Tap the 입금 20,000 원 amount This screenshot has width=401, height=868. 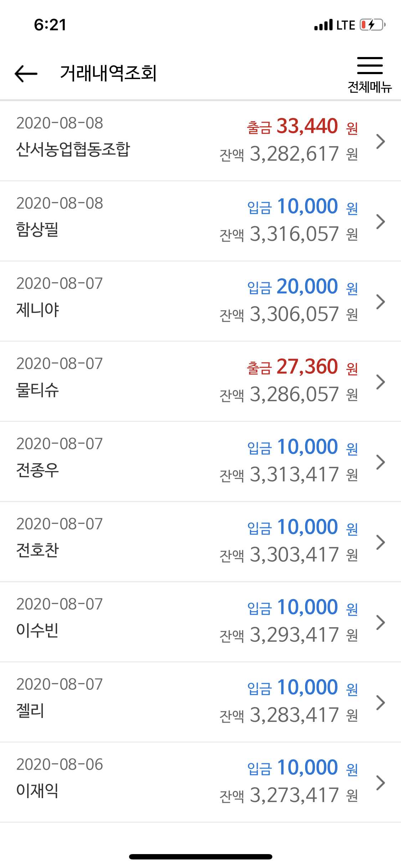[x=302, y=286]
